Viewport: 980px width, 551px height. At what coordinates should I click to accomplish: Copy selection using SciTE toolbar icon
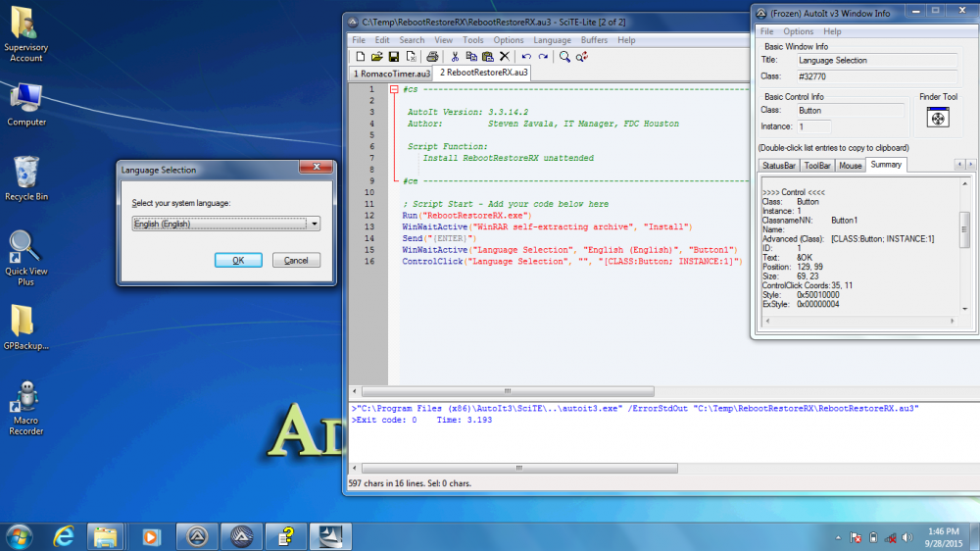(x=471, y=57)
